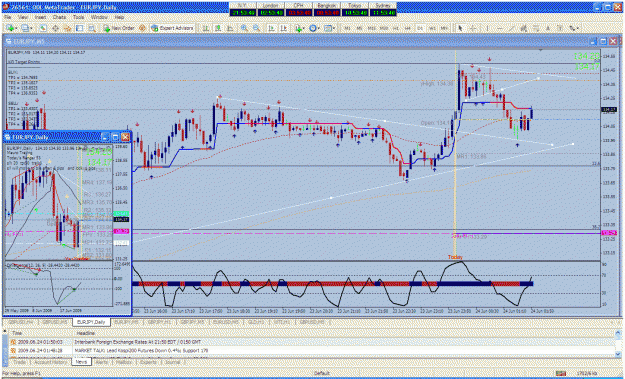Open the Periods clock dropdown
Viewport: 625px width, 379px height.
[314, 28]
